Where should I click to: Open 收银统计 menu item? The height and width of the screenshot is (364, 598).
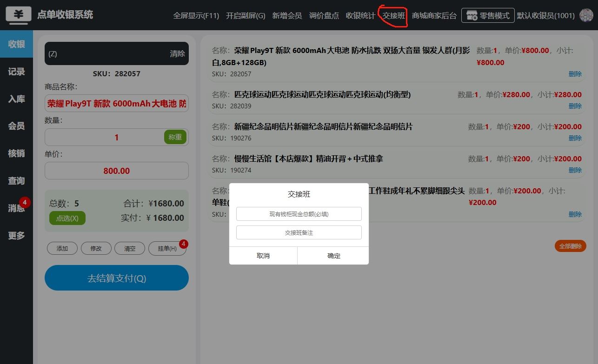point(360,15)
